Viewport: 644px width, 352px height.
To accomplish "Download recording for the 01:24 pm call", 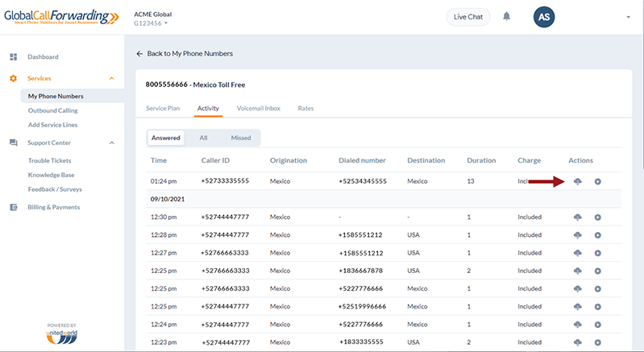I will [x=577, y=181].
